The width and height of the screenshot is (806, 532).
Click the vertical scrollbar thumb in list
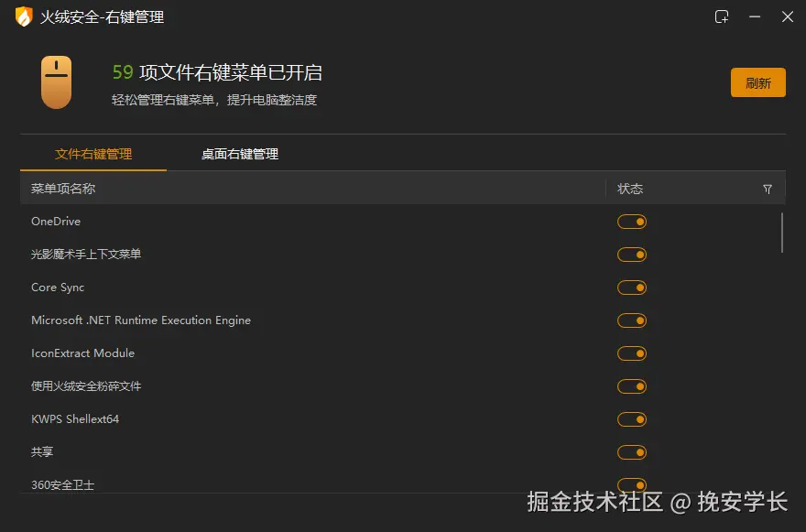point(782,233)
